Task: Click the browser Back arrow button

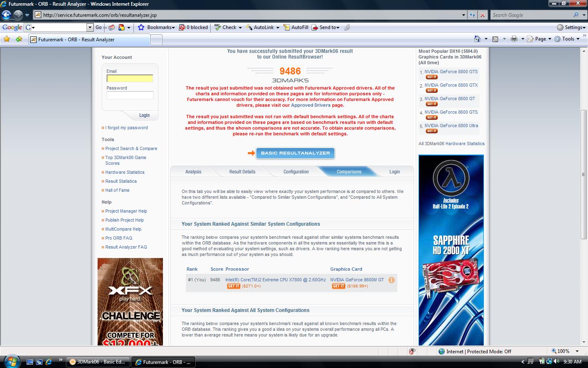Action: pyautogui.click(x=6, y=15)
